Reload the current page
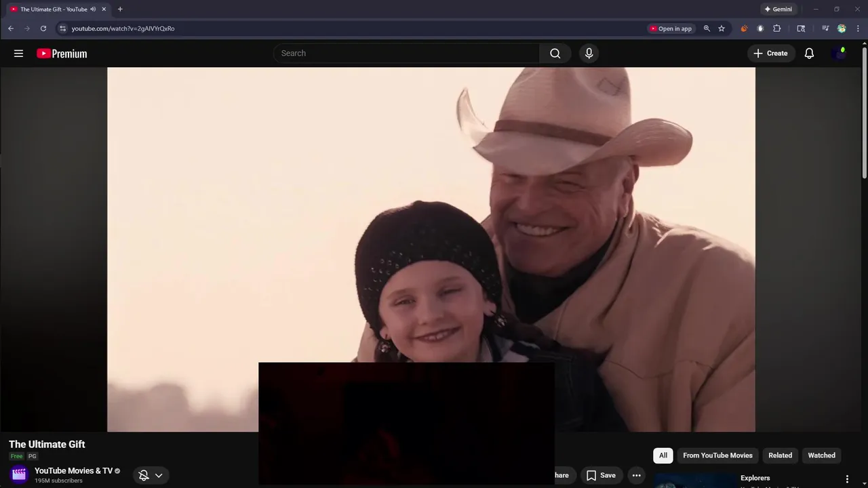The width and height of the screenshot is (868, 488). point(43,28)
